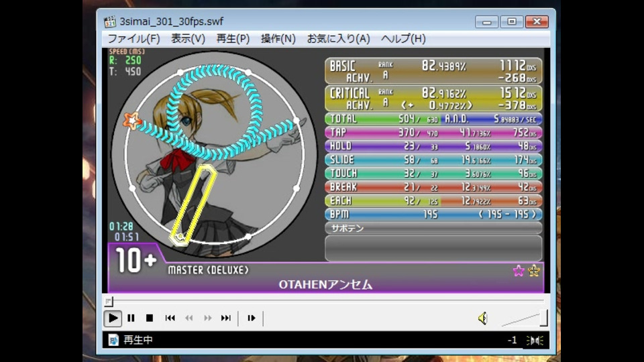Click the purple star badge icon
This screenshot has width=644, height=362.
click(519, 271)
